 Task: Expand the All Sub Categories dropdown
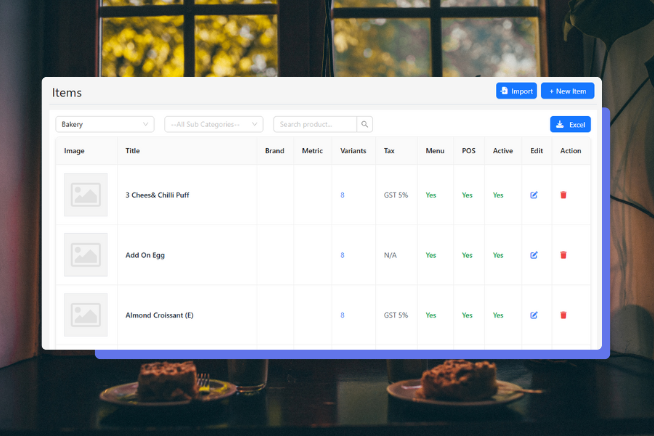(213, 124)
